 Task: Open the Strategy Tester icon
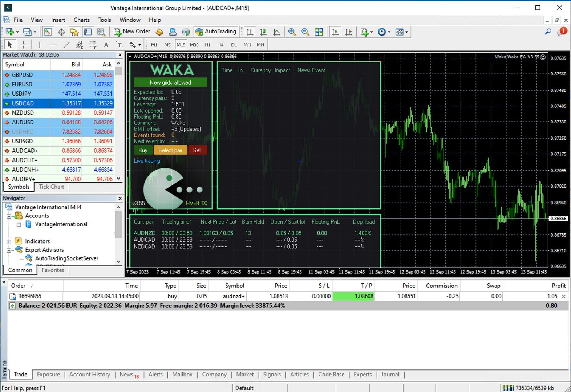point(101,32)
